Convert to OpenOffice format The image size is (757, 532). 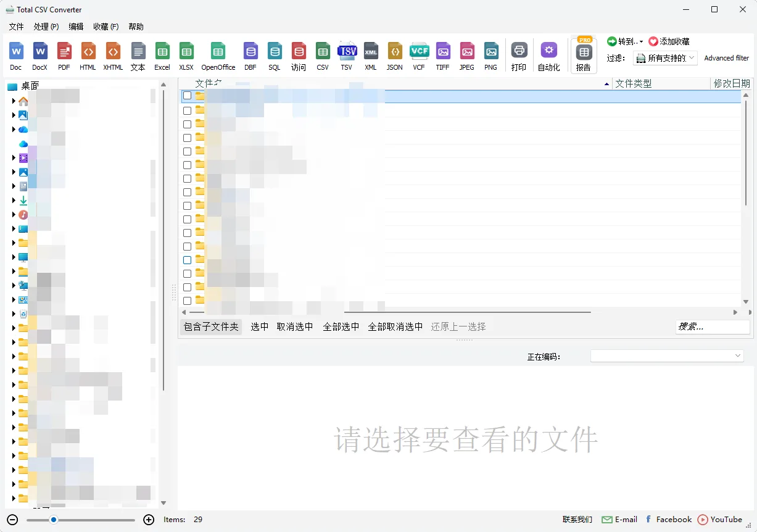pos(218,56)
